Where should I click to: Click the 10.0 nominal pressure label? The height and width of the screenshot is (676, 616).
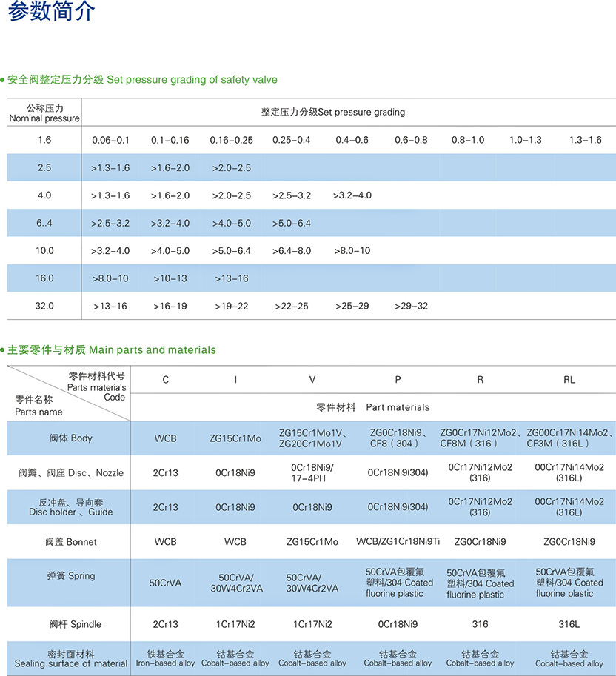pos(44,250)
